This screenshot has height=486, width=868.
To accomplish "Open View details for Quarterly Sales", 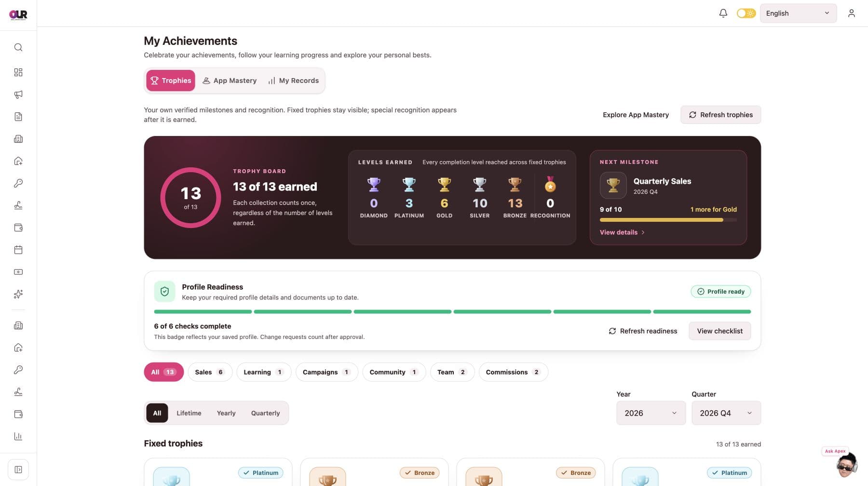I will (622, 232).
